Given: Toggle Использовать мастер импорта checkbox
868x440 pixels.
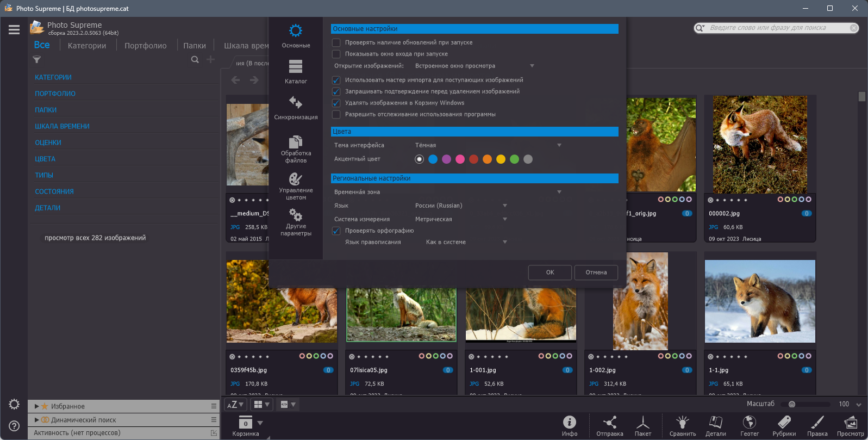Looking at the screenshot, I should point(336,80).
